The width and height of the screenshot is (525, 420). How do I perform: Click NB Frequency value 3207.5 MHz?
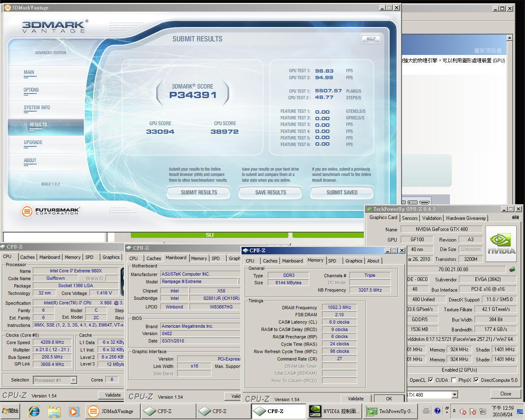point(370,290)
